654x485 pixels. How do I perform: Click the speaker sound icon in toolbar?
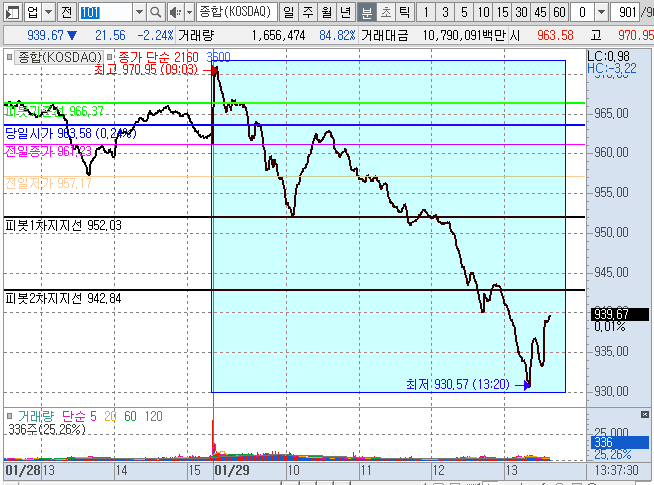[x=176, y=12]
